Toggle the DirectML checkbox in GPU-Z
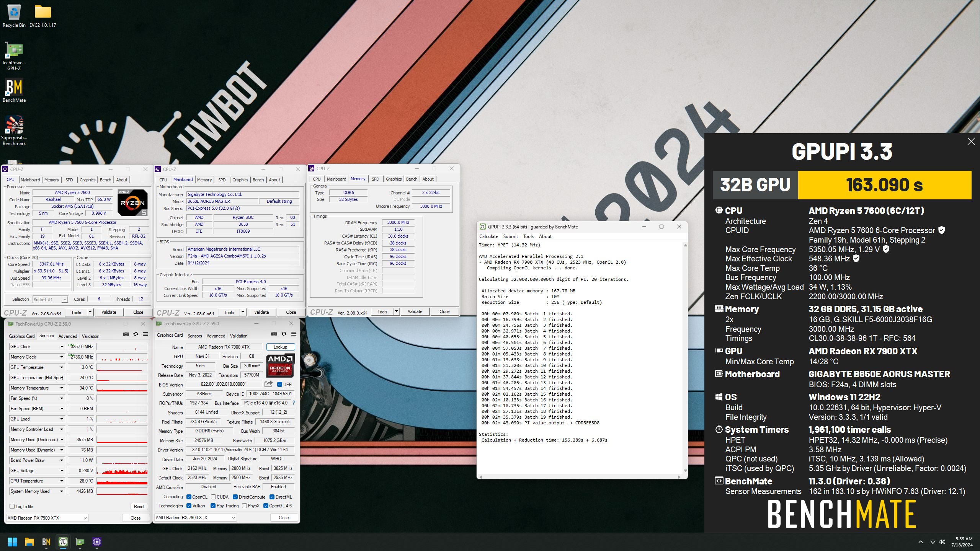The image size is (980, 551). [272, 497]
